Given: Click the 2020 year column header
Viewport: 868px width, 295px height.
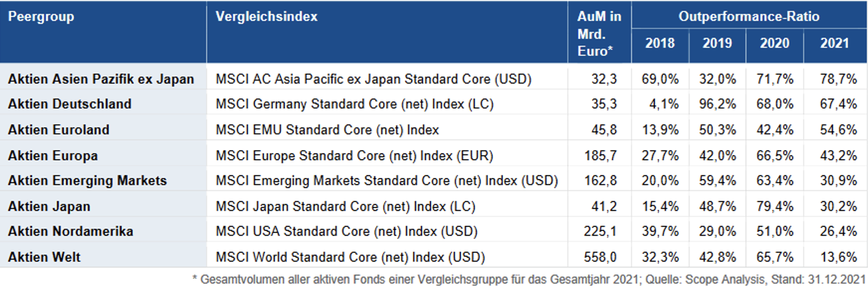Looking at the screenshot, I should click(774, 43).
